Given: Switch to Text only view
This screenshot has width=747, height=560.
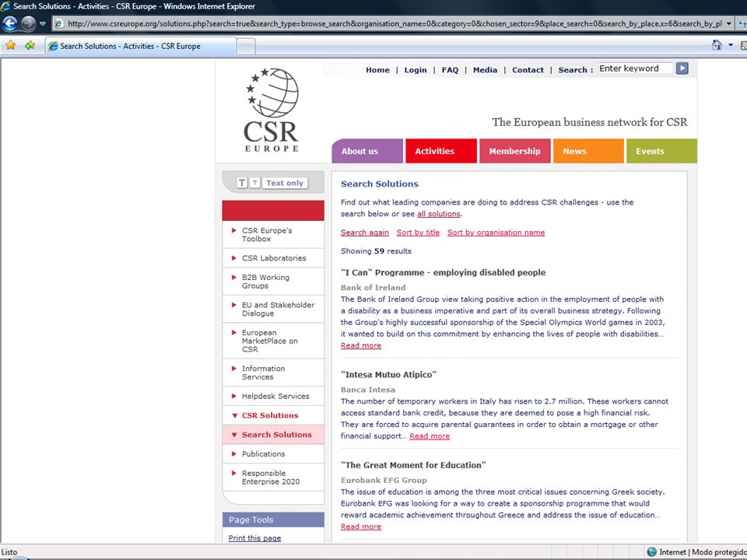Looking at the screenshot, I should tap(285, 183).
